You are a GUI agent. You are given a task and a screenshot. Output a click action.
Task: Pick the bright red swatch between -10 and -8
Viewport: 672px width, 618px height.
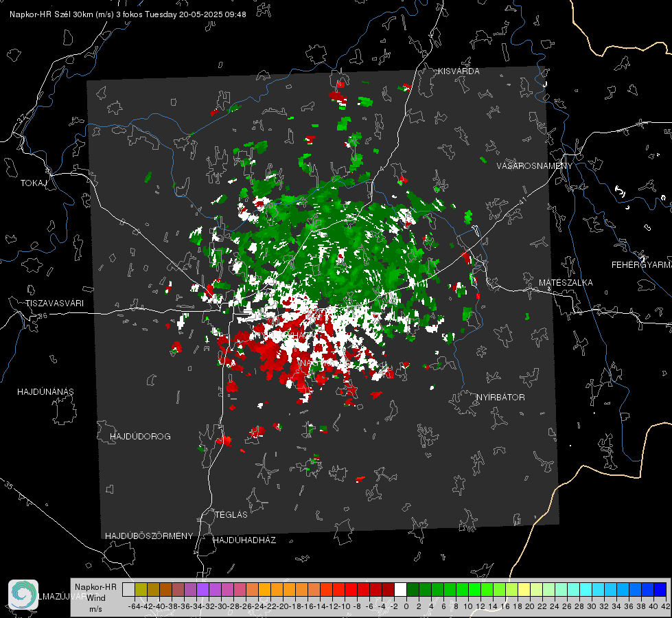351,589
